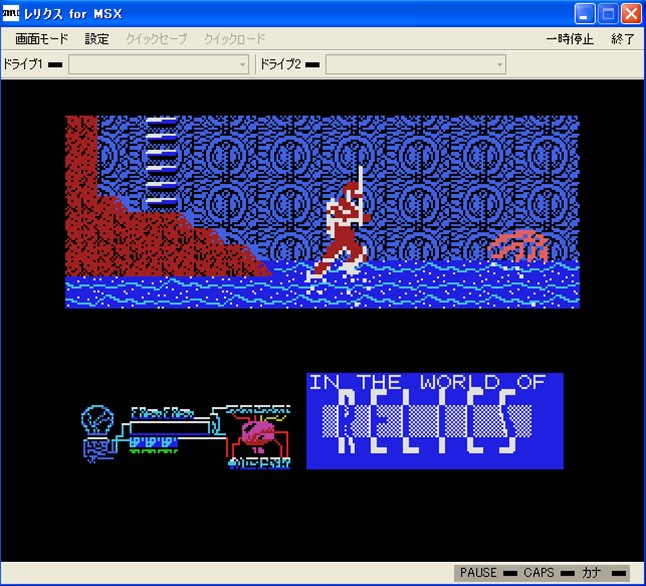Viewport: 646px width, 586px height.
Task: Click the CAPS status indicator
Action: [567, 573]
